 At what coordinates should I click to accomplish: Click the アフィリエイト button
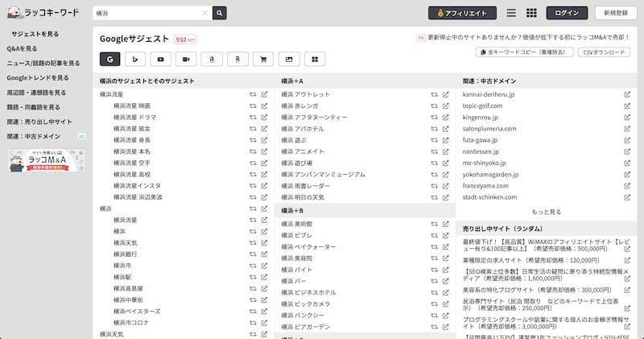click(x=462, y=13)
